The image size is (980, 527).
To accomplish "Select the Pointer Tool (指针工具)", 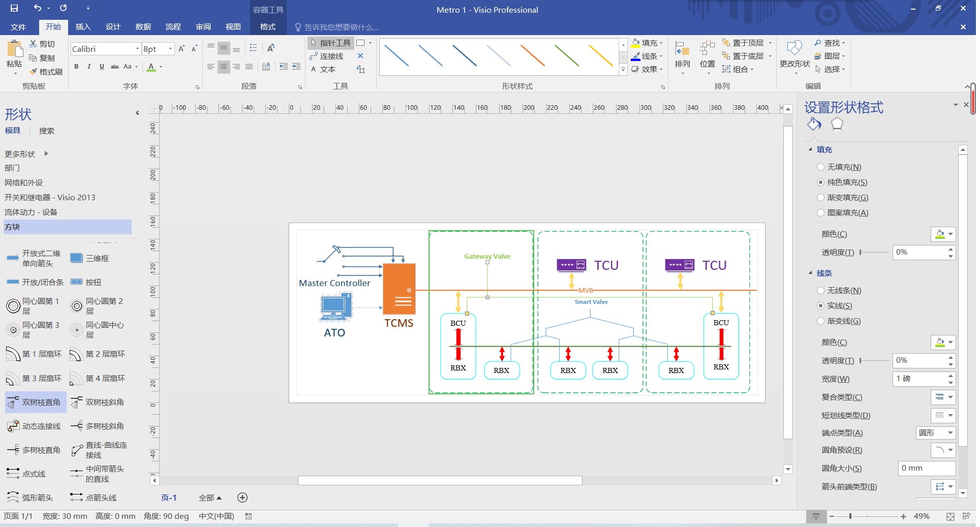I will click(x=331, y=43).
